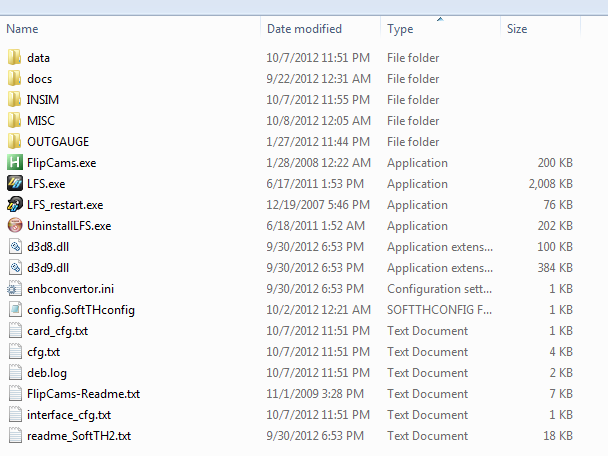Click date 1/28/2008 12:22 AM of FlipCams.exe

[318, 163]
